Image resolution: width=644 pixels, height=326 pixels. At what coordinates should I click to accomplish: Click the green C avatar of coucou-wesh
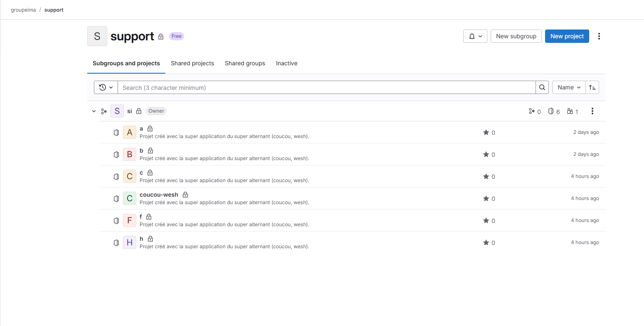(x=130, y=198)
